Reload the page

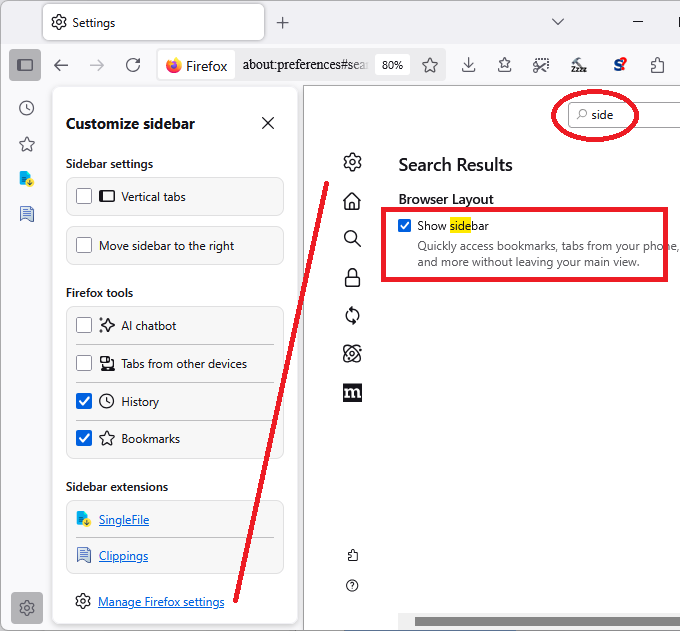point(133,65)
